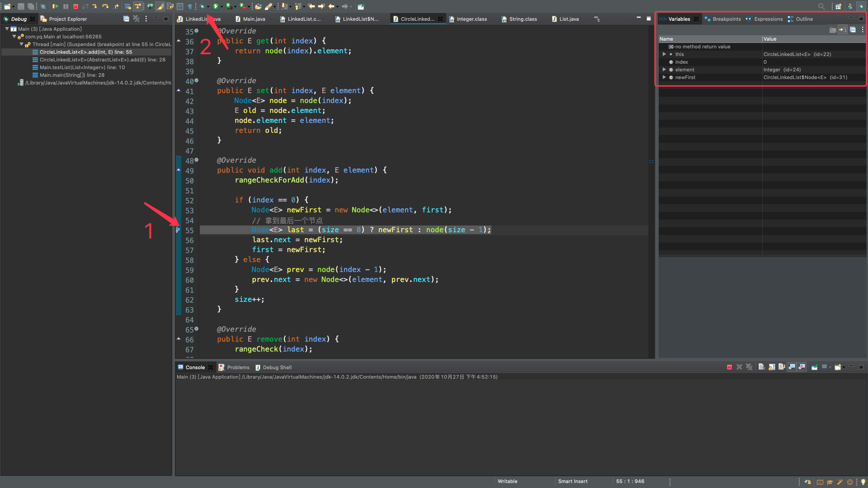This screenshot has width=868, height=488.
Task: Switch to the Main.java editor tab
Action: pyautogui.click(x=250, y=19)
